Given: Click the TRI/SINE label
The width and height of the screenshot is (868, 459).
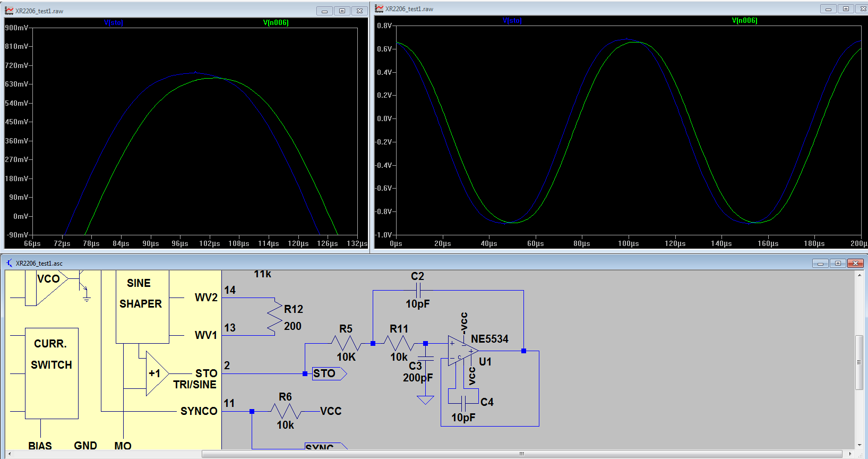Looking at the screenshot, I should coord(195,385).
